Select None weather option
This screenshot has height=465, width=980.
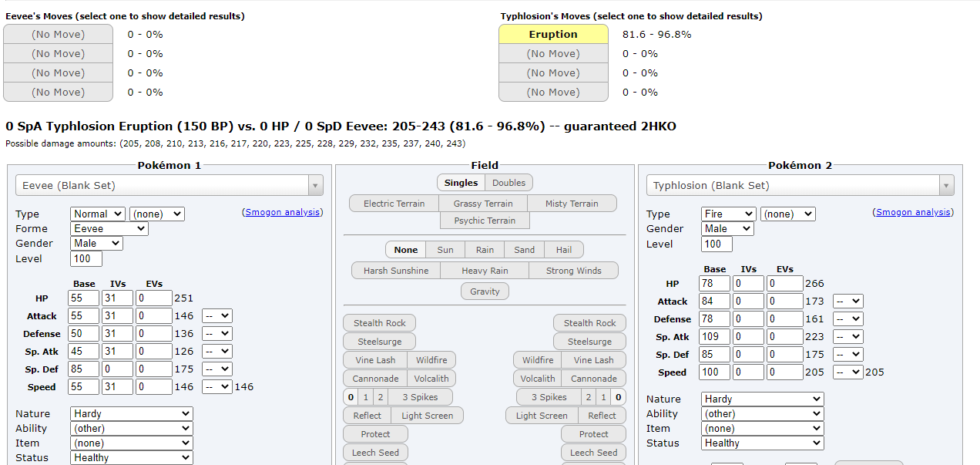point(406,250)
